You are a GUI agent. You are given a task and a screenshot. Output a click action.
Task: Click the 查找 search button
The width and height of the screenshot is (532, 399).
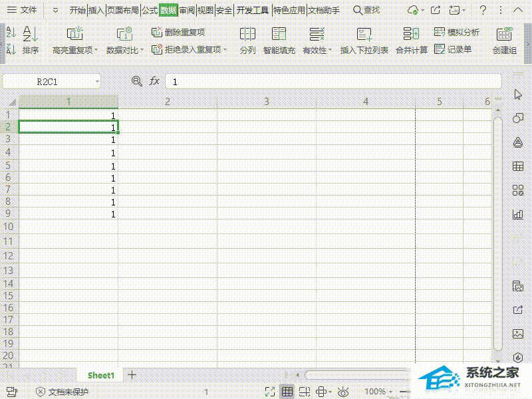(x=366, y=10)
